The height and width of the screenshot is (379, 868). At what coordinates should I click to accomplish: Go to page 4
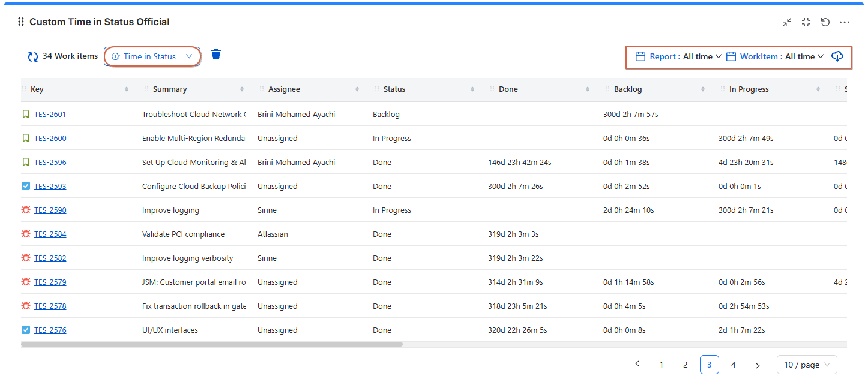click(x=734, y=365)
